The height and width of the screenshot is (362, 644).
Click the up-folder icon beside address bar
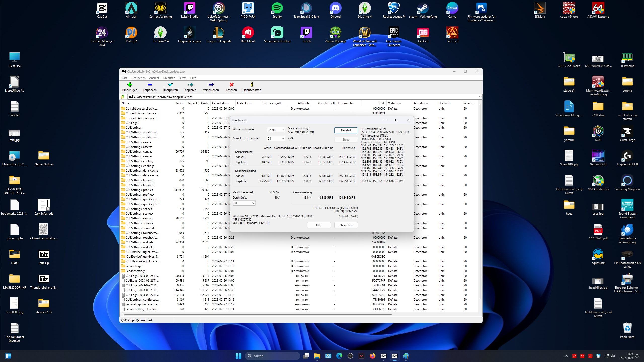coord(123,97)
